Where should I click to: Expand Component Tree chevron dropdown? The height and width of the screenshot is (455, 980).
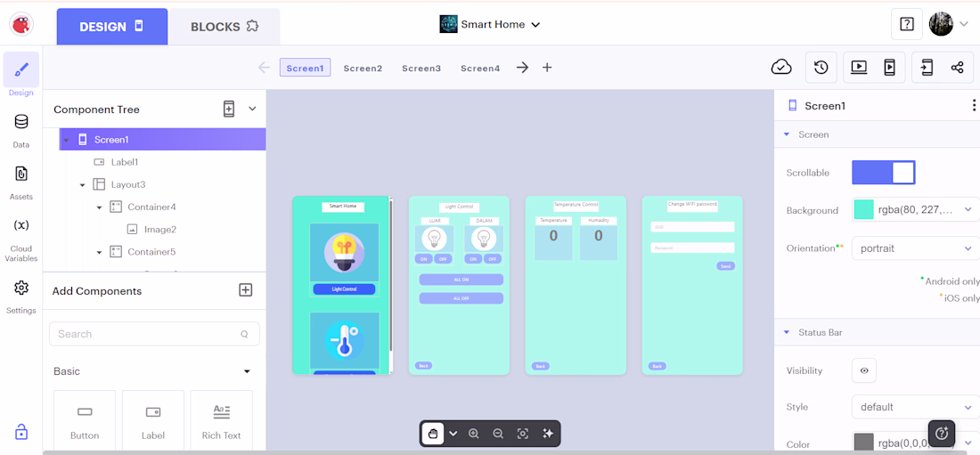[x=252, y=109]
